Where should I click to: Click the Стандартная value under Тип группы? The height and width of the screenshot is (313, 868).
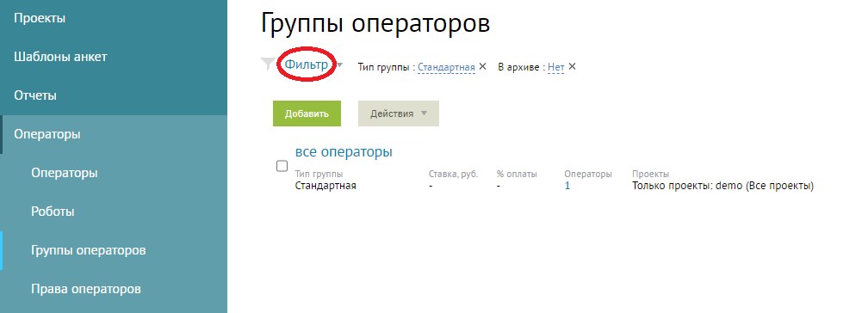(x=325, y=186)
